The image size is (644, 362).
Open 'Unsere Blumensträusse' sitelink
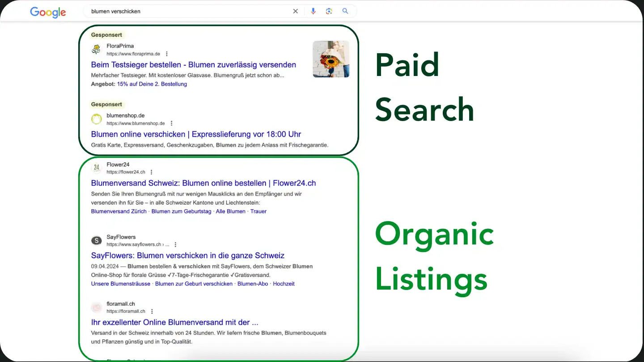pyautogui.click(x=121, y=284)
